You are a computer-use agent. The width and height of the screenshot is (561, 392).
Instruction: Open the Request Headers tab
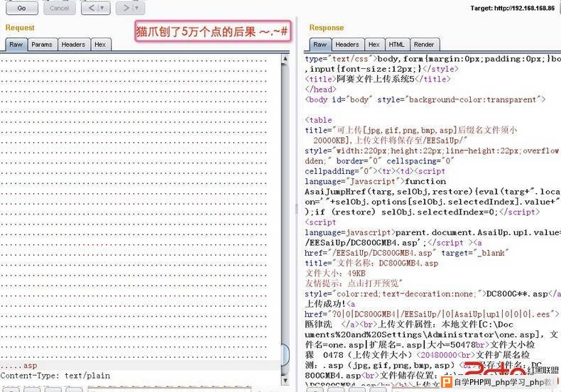(x=73, y=45)
